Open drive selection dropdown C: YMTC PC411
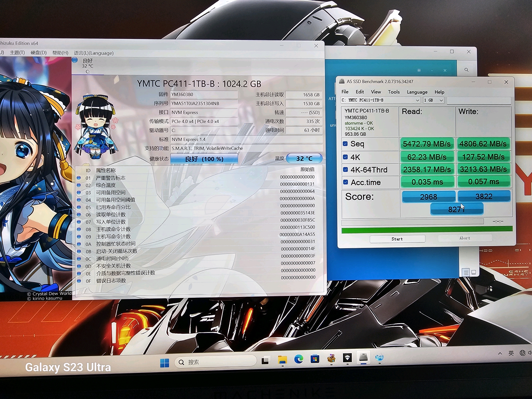This screenshot has height=399, width=532. 380,100
